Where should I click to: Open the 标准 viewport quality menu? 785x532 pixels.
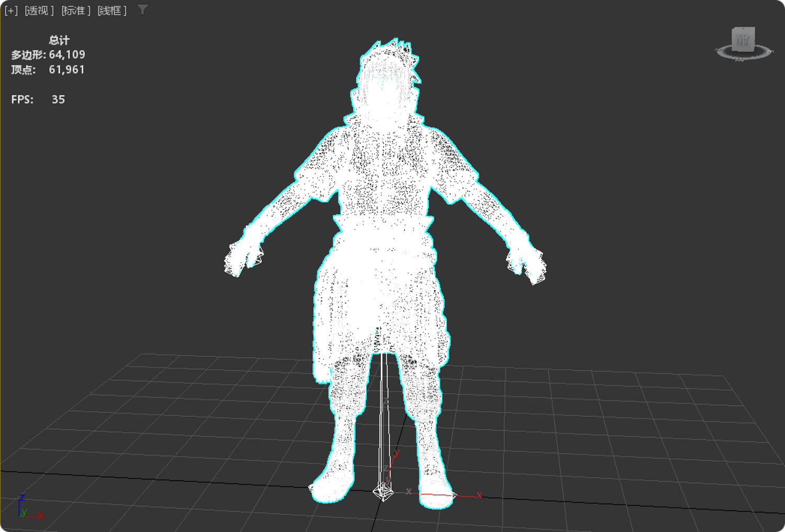(x=76, y=10)
